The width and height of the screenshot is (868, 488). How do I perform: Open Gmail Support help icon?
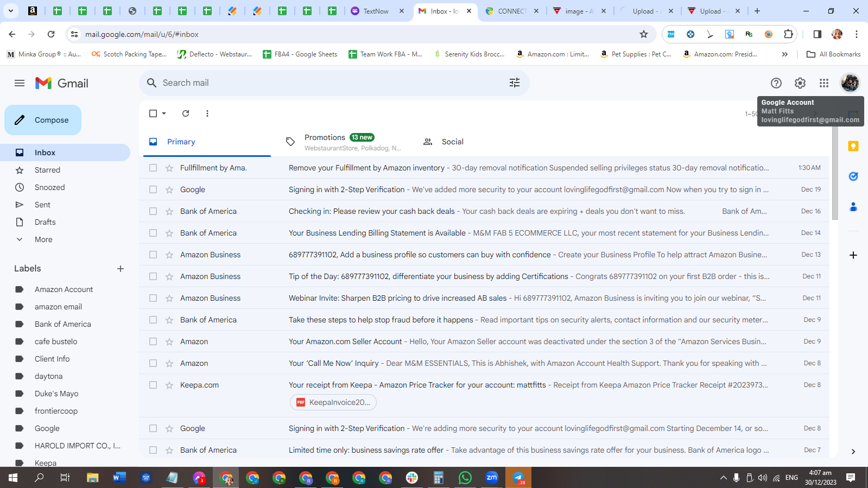pyautogui.click(x=776, y=83)
